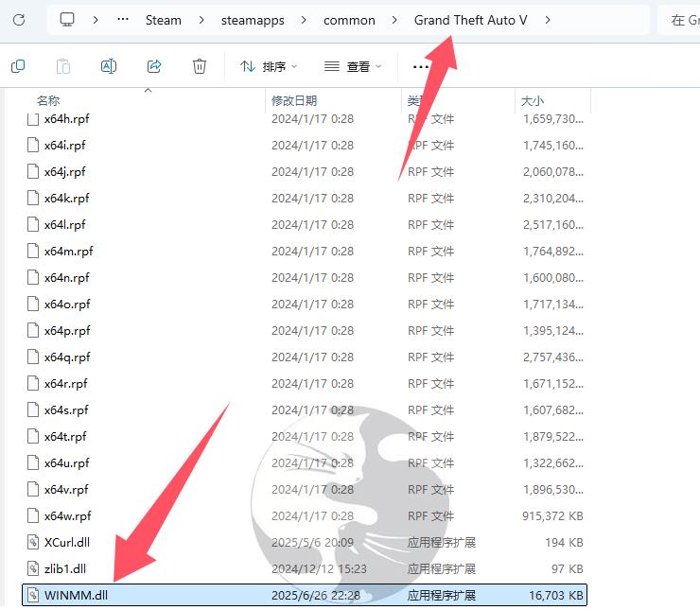Expand the chevron after Grand Theft Auto V
The width and height of the screenshot is (700, 610).
point(548,20)
